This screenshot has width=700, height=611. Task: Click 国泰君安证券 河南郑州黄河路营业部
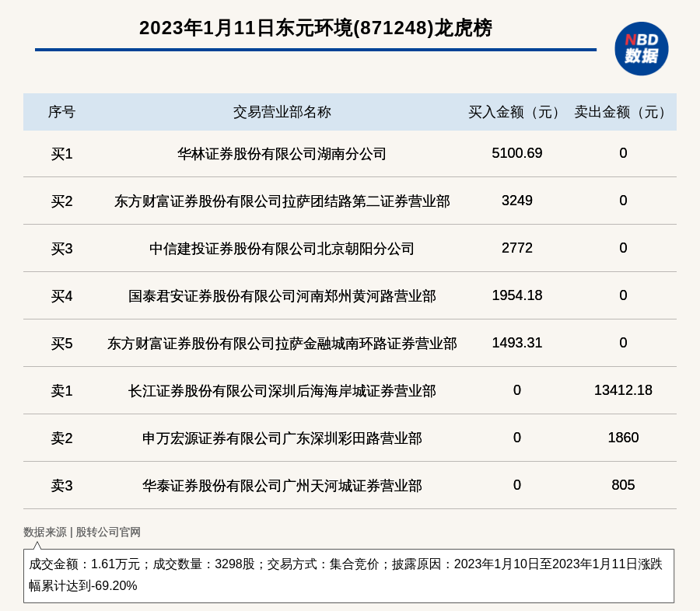(282, 296)
